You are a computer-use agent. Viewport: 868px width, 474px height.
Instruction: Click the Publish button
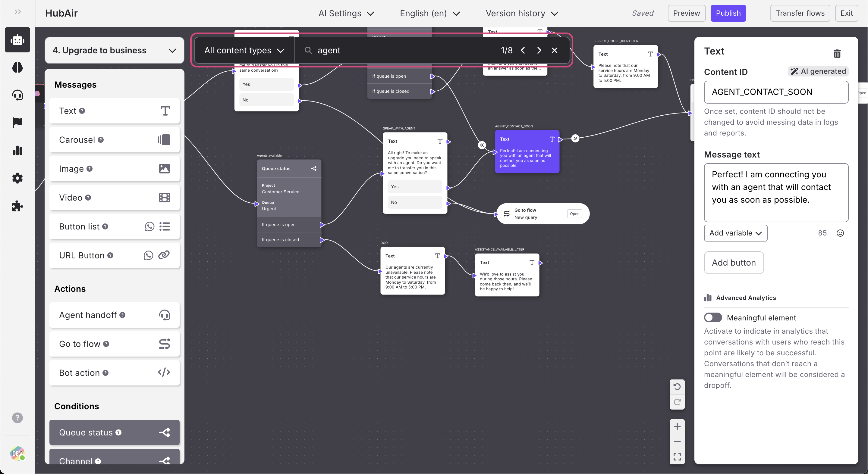(728, 14)
